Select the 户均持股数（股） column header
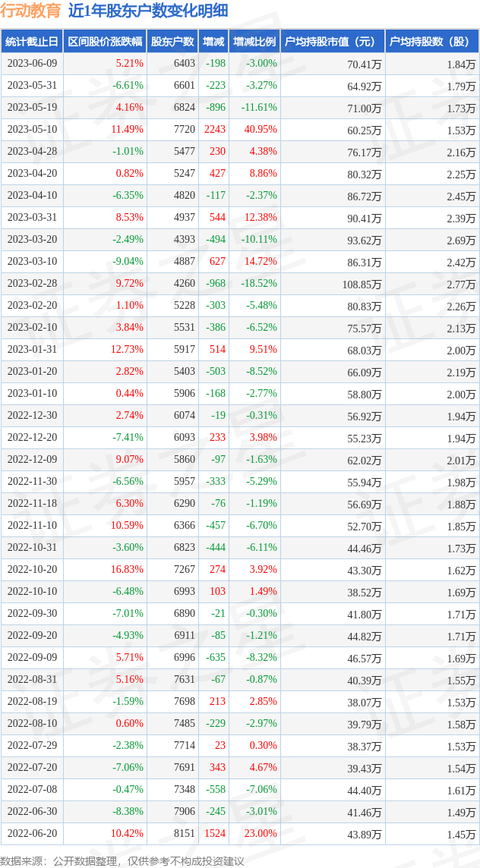 [431, 41]
